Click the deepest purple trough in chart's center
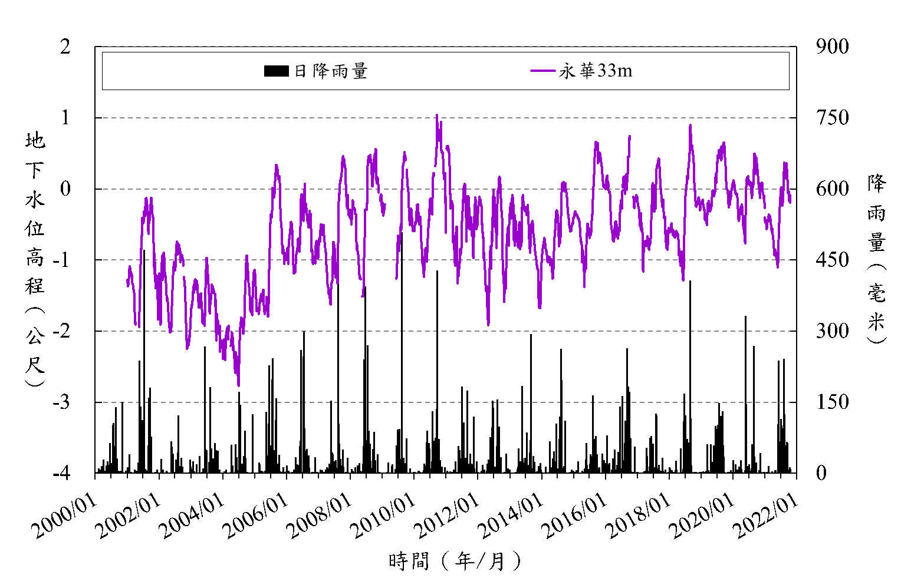This screenshot has width=901, height=588. point(488,324)
